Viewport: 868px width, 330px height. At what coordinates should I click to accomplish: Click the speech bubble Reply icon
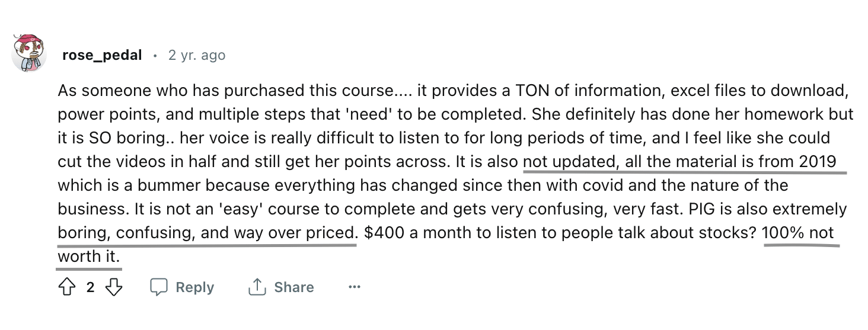point(159,287)
